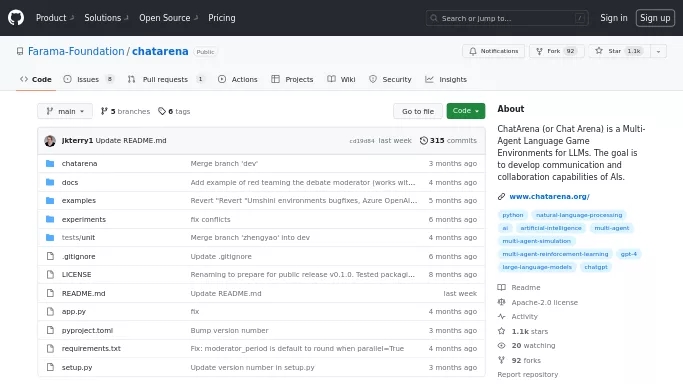Click the tag icon beside 6 tags
Viewport: 683px width, 384px height.
point(162,111)
